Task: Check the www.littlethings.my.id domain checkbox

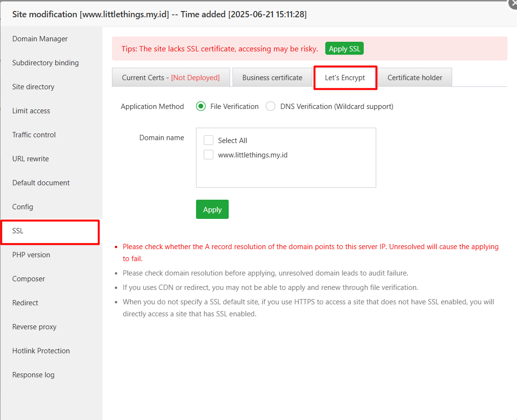Action: tap(209, 155)
